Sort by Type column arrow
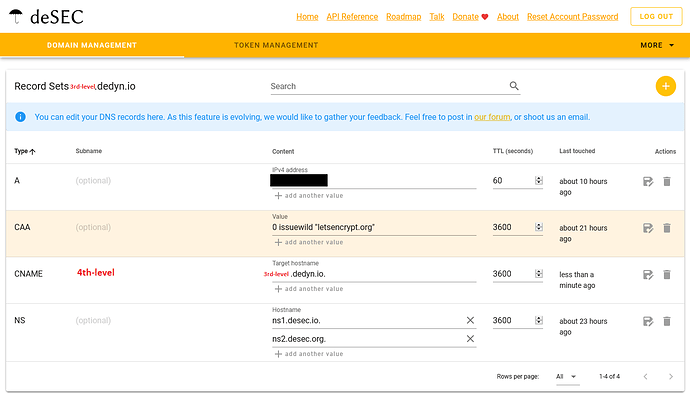The image size is (690, 394). tap(33, 151)
